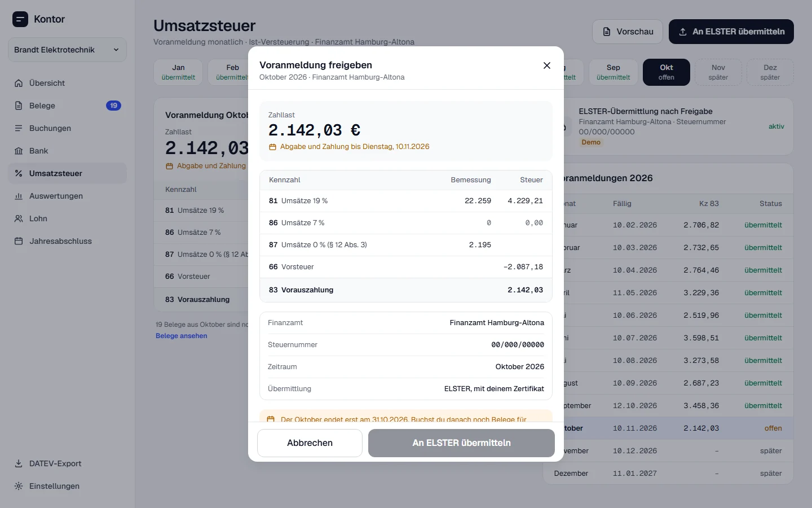This screenshot has height=508, width=812.
Task: Click the people icon beside Lohn
Action: (x=19, y=218)
